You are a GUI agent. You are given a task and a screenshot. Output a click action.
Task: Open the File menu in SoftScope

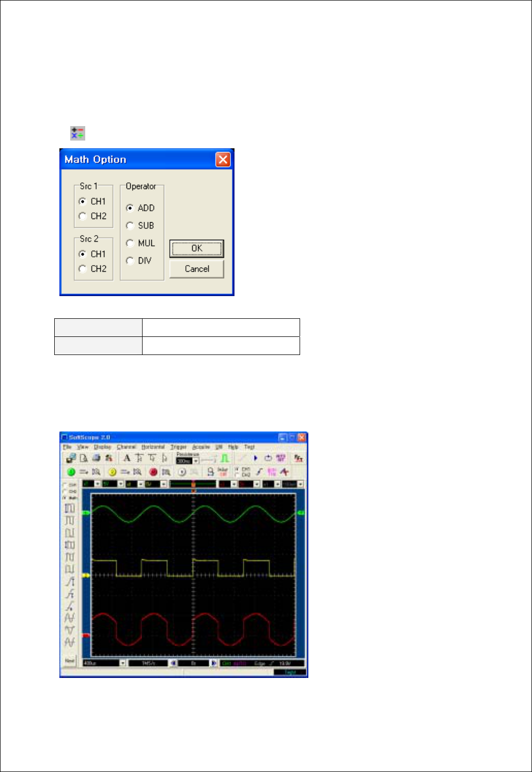coord(67,447)
